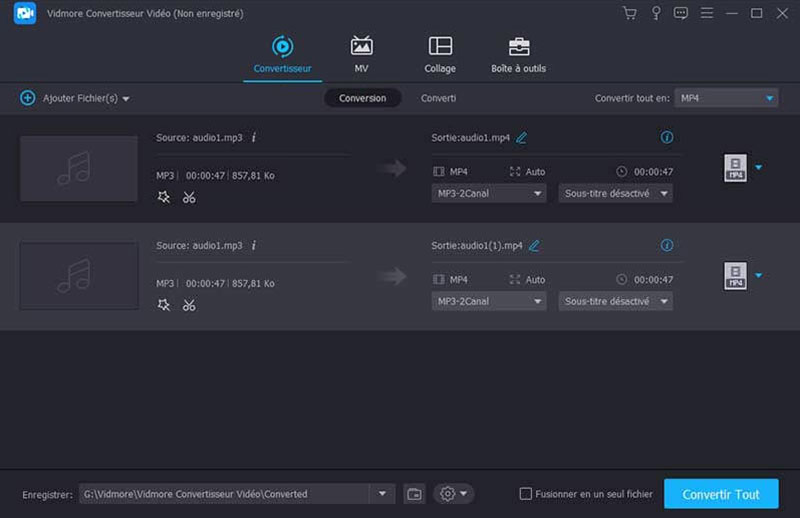Switch to the Collage tab
This screenshot has height=518, width=800.
440,55
